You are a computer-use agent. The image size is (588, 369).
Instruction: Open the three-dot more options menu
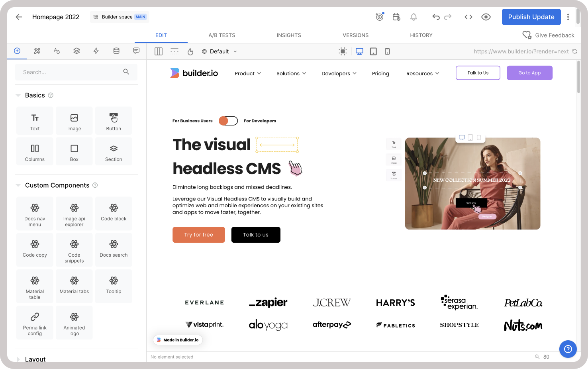coord(568,17)
